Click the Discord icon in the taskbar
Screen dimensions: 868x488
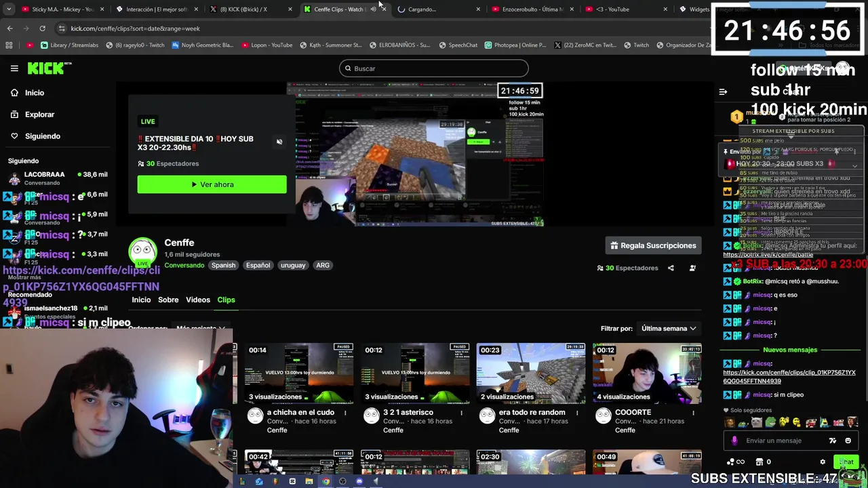pos(359,481)
